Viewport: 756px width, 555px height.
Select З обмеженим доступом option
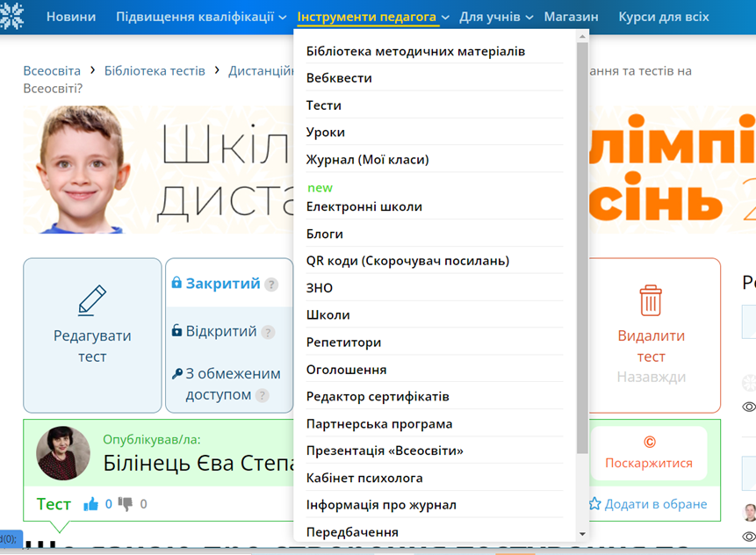pos(227,384)
